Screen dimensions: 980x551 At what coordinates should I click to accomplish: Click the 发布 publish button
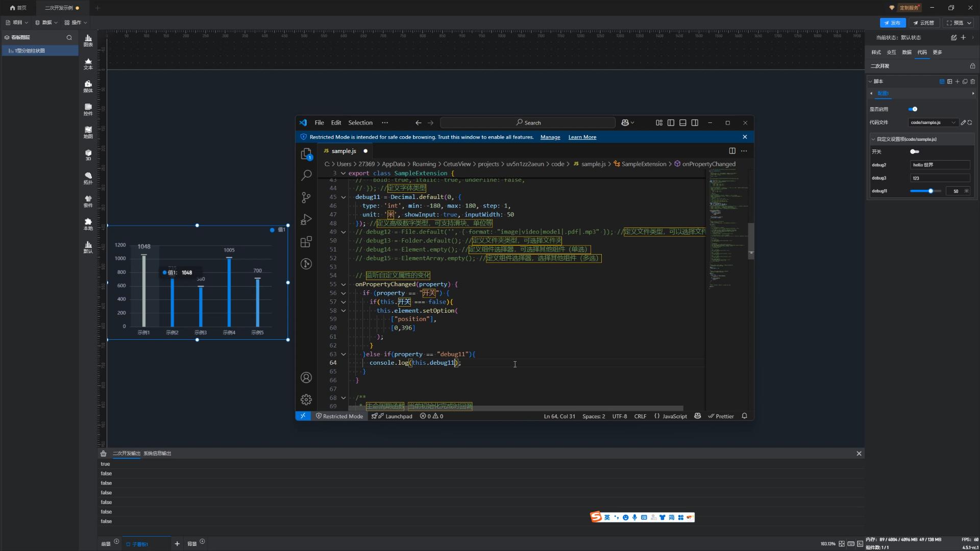[x=892, y=23]
